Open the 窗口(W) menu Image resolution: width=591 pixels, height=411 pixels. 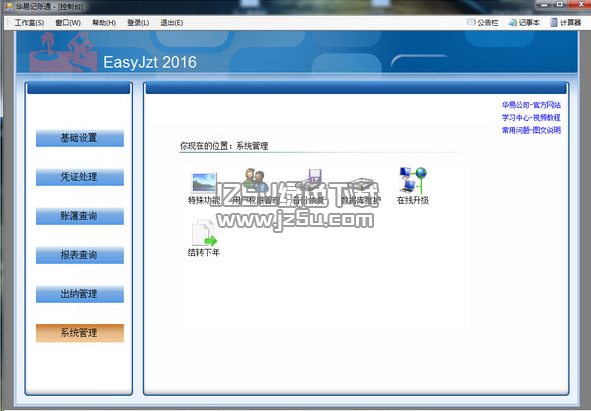click(x=68, y=23)
